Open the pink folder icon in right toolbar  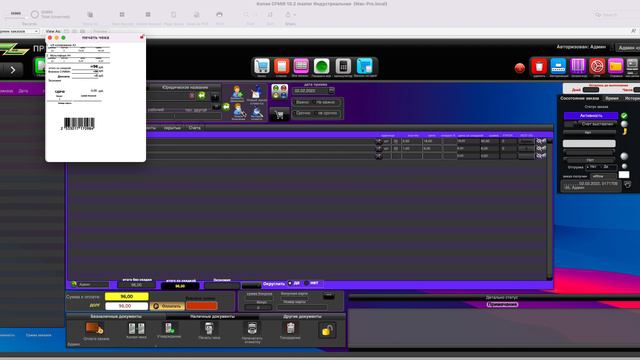tap(616, 66)
